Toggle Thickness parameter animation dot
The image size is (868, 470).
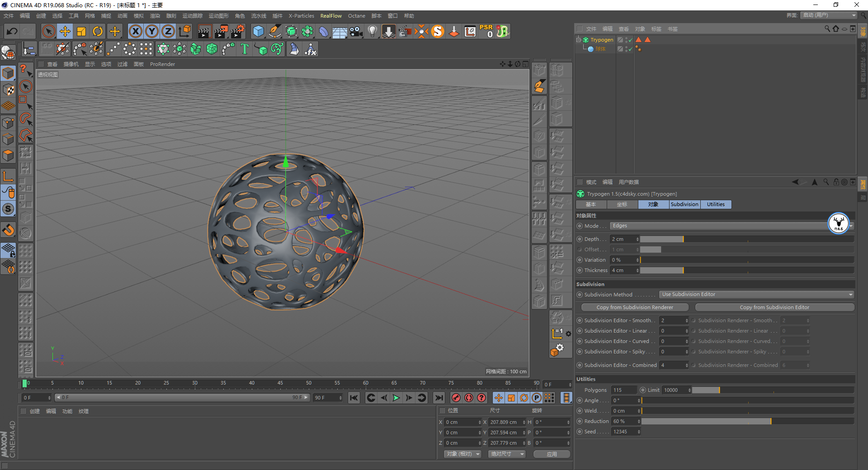[x=580, y=270]
